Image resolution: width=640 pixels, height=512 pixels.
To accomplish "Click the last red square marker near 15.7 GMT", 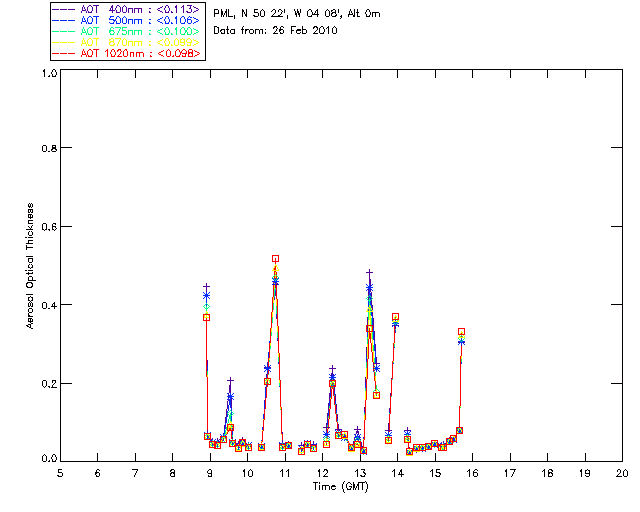I will click(461, 331).
